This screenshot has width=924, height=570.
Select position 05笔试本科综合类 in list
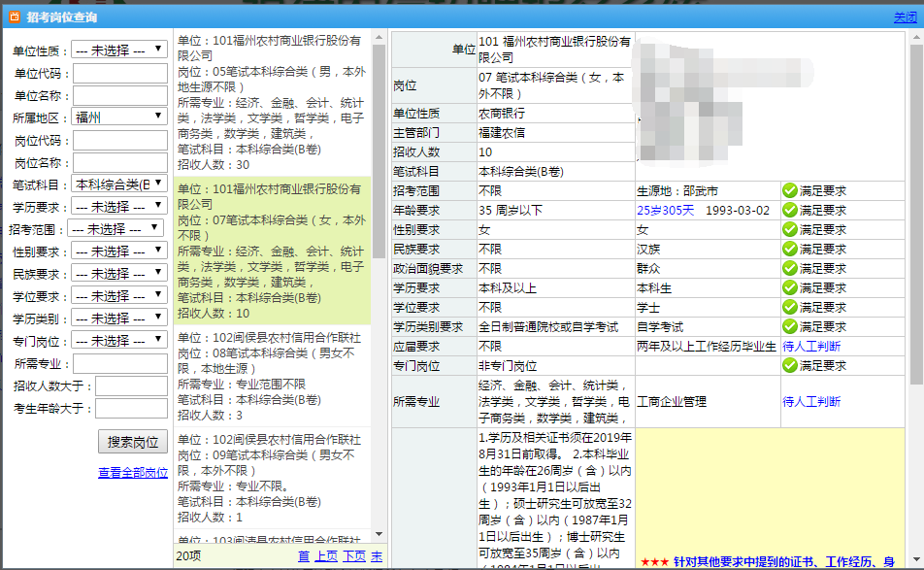pyautogui.click(x=272, y=103)
